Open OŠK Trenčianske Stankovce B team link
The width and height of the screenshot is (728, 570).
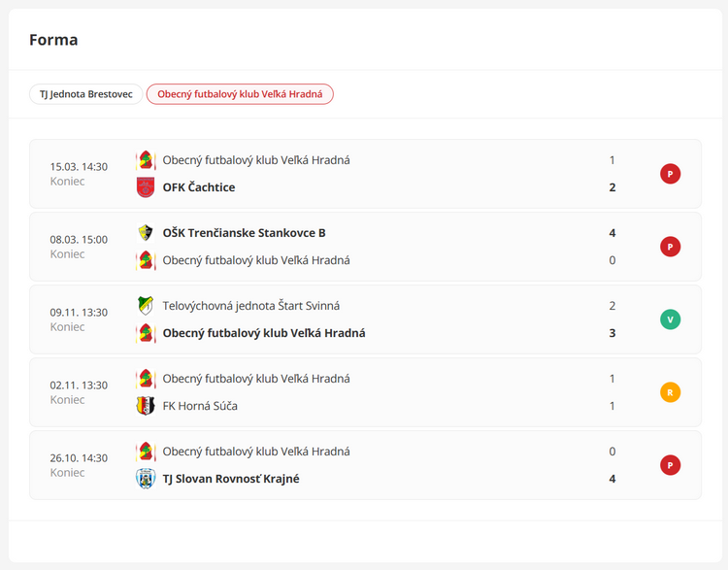(244, 233)
